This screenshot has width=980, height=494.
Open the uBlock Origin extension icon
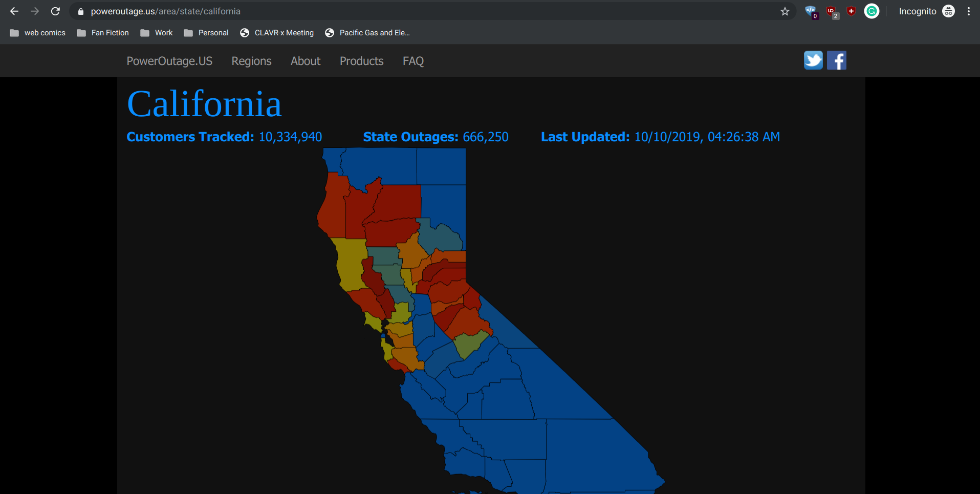pyautogui.click(x=831, y=11)
